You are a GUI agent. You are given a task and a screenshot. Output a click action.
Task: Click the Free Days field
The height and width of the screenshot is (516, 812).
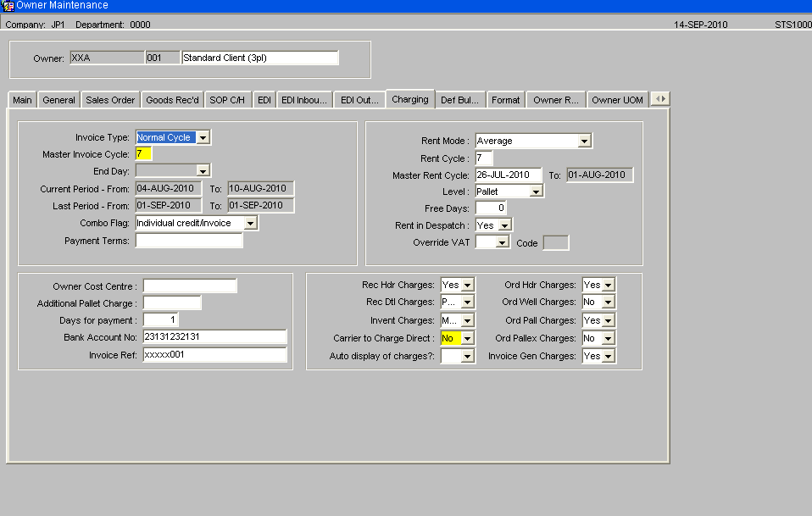[x=491, y=208]
